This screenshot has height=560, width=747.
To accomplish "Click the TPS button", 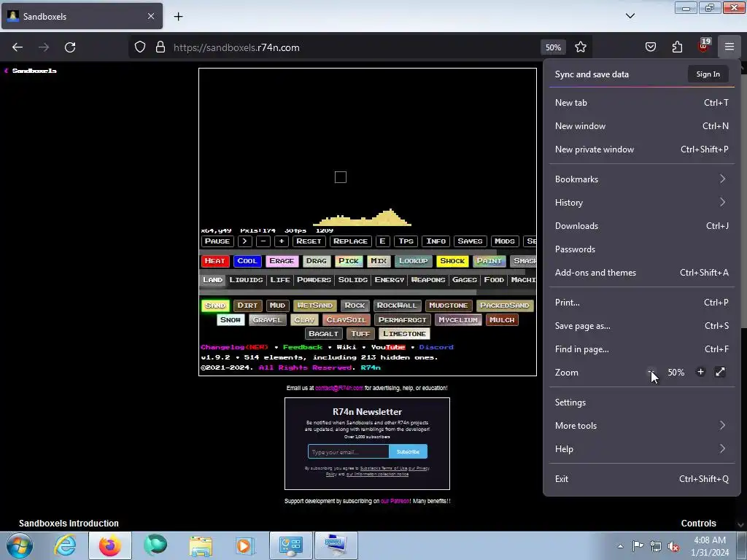I will point(406,241).
